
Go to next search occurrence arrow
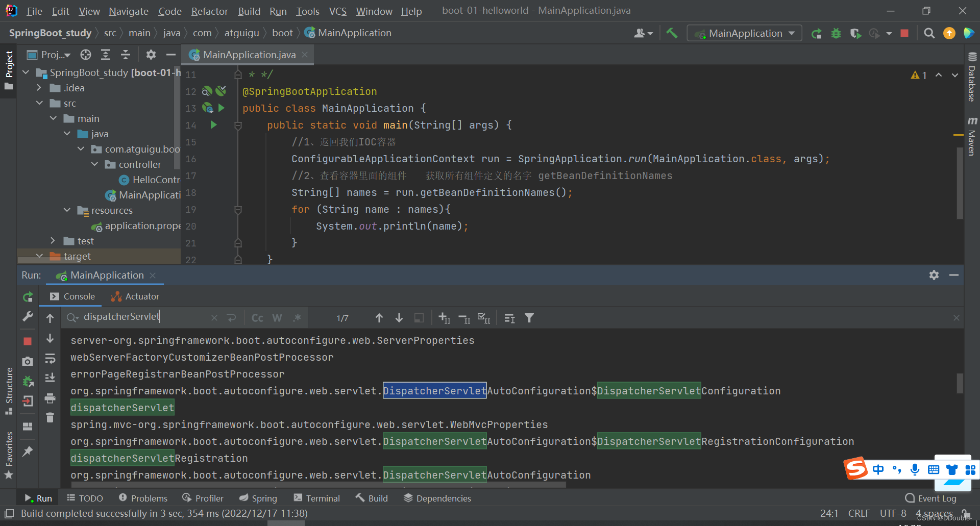(x=399, y=318)
